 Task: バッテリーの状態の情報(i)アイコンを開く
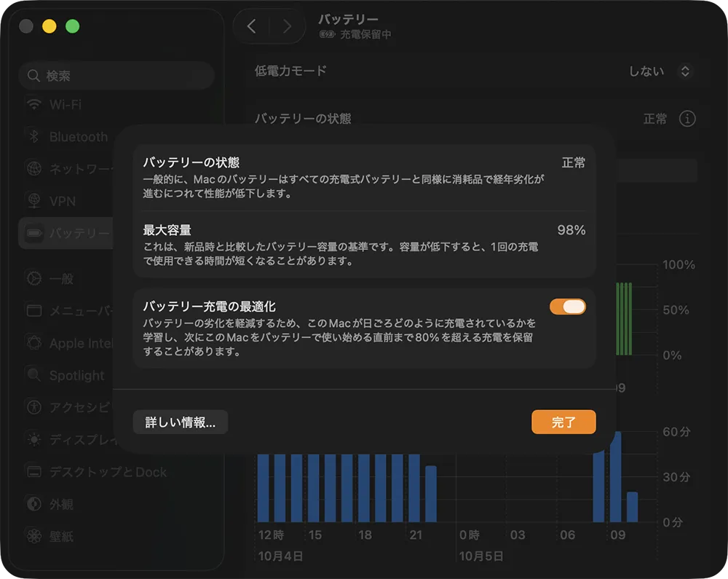(x=687, y=119)
